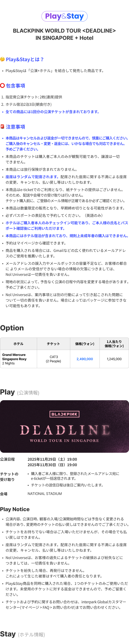Click the Stay (ホテル情報) section heading

(22, 634)
